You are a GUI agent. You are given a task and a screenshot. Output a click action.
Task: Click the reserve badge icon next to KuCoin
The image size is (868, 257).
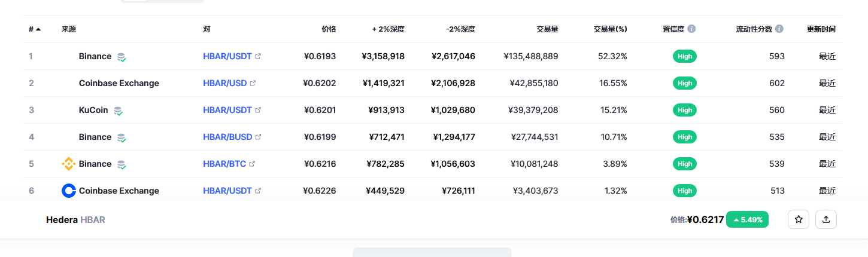pyautogui.click(x=119, y=111)
